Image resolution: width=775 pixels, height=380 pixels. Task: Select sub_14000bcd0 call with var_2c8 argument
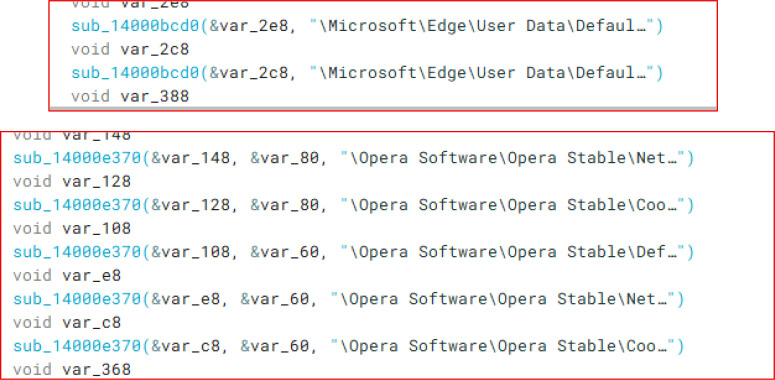coord(367,73)
